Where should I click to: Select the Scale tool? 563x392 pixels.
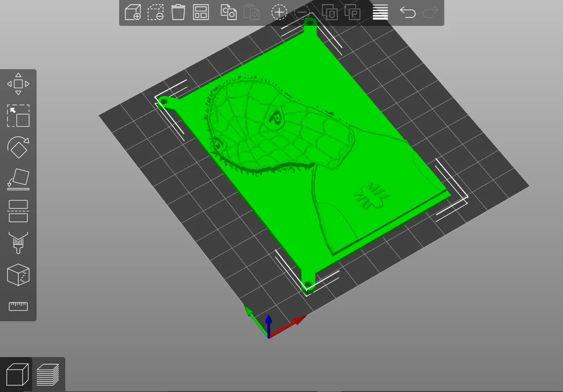(x=18, y=116)
